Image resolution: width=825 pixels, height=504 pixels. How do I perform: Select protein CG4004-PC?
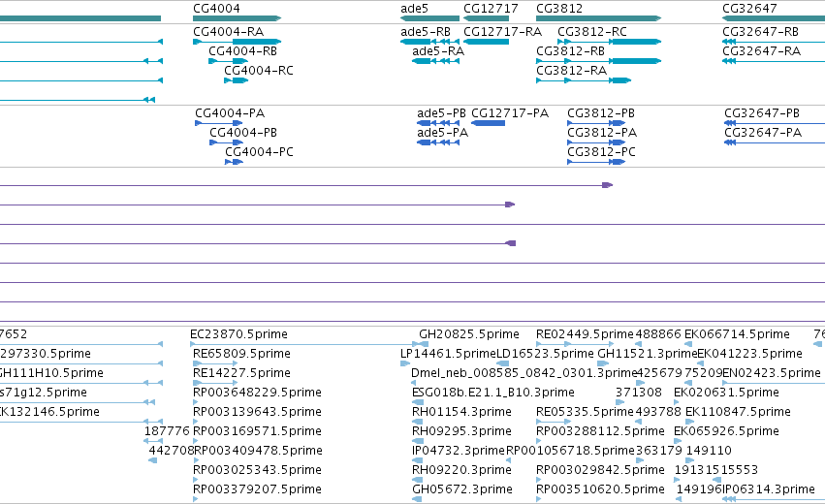(259, 152)
